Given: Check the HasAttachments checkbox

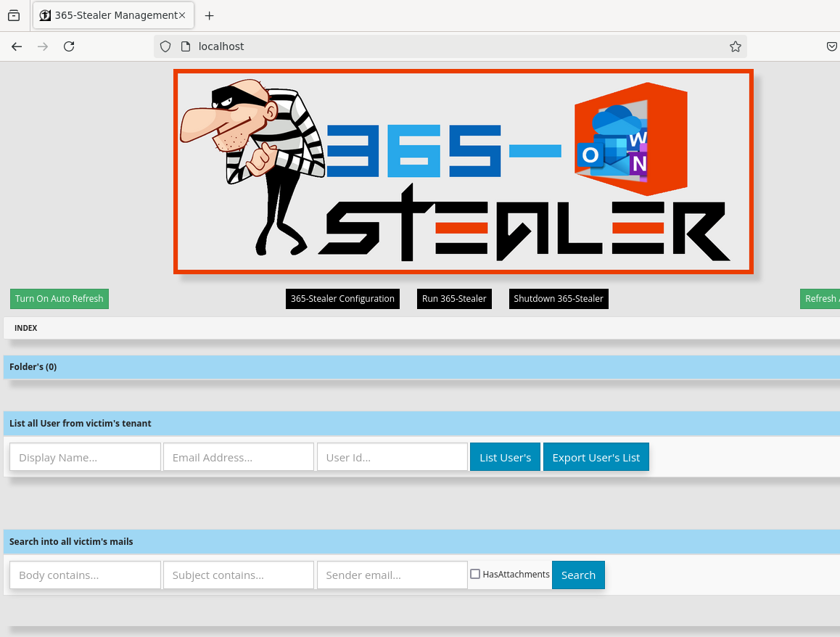Looking at the screenshot, I should click(475, 574).
